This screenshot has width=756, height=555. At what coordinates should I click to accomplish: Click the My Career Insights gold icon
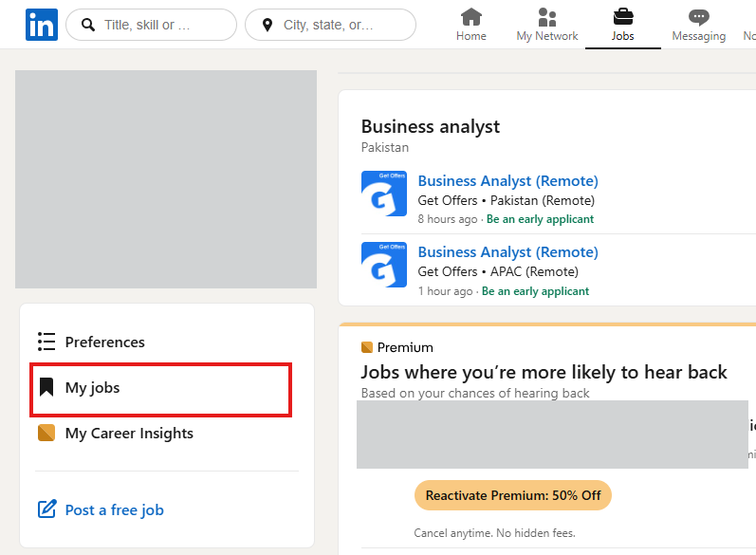tap(46, 434)
